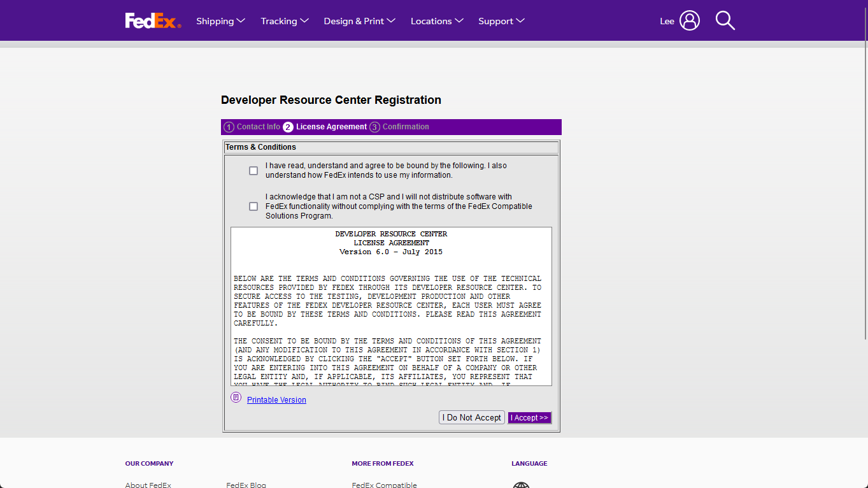
Task: Expand the Shipping dropdown
Action: [x=220, y=20]
